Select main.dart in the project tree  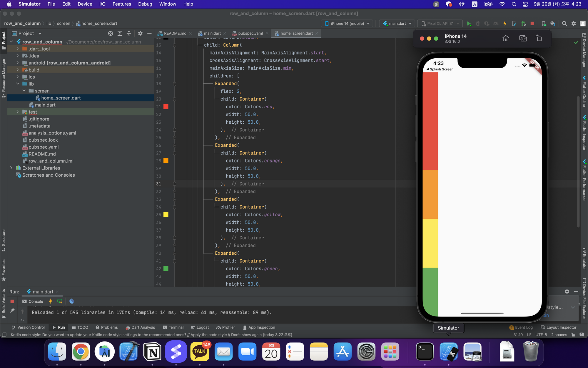tap(45, 105)
